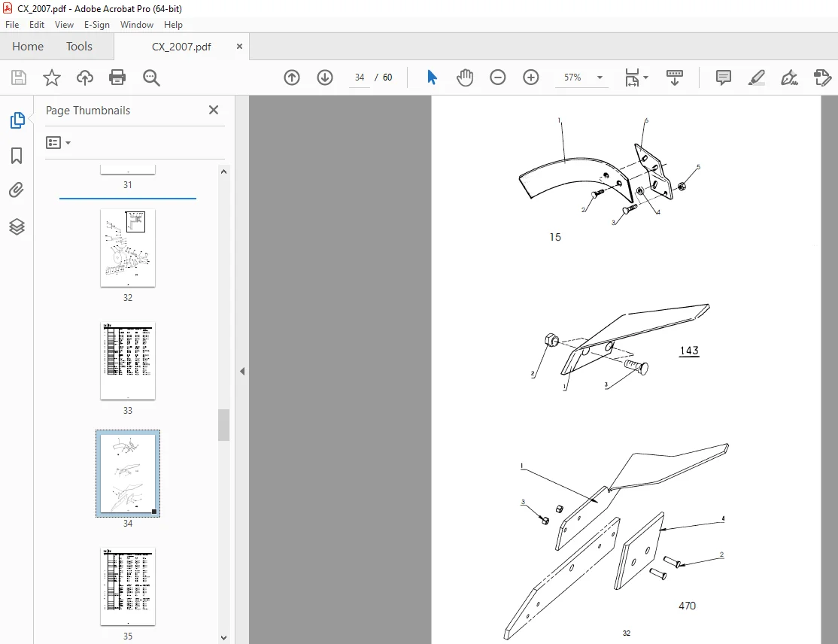Viewport: 838px width, 644px height.
Task: Click the Save file icon
Action: [19, 77]
